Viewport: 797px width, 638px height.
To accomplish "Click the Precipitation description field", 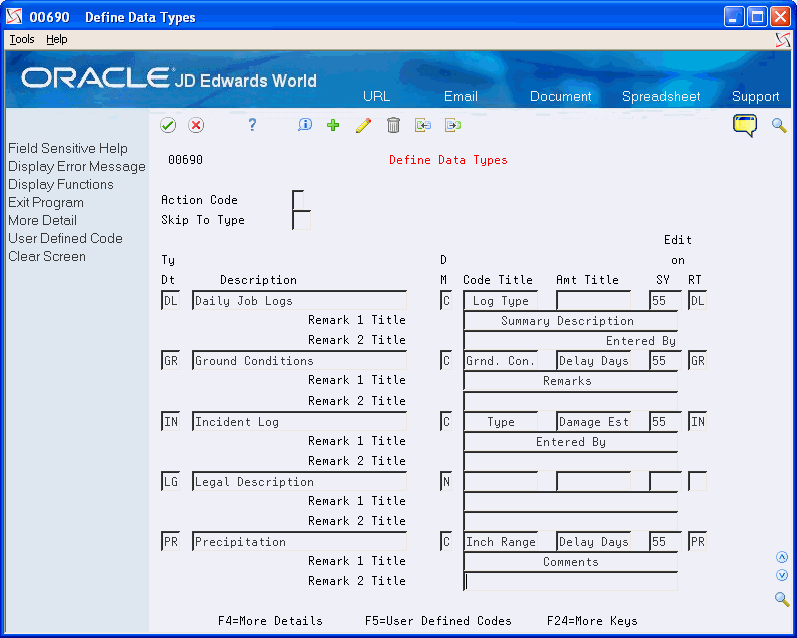I will coord(299,541).
